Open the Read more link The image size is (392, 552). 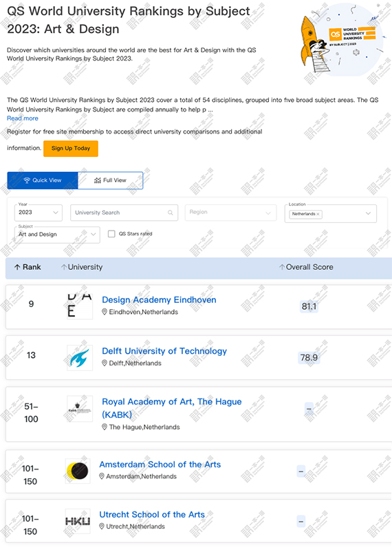point(23,118)
